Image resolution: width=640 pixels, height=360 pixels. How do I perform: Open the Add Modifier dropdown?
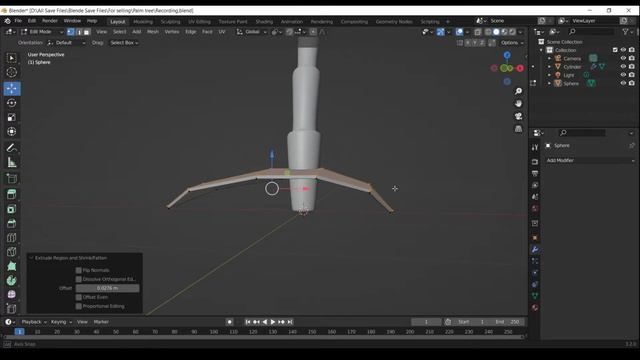pyautogui.click(x=590, y=160)
